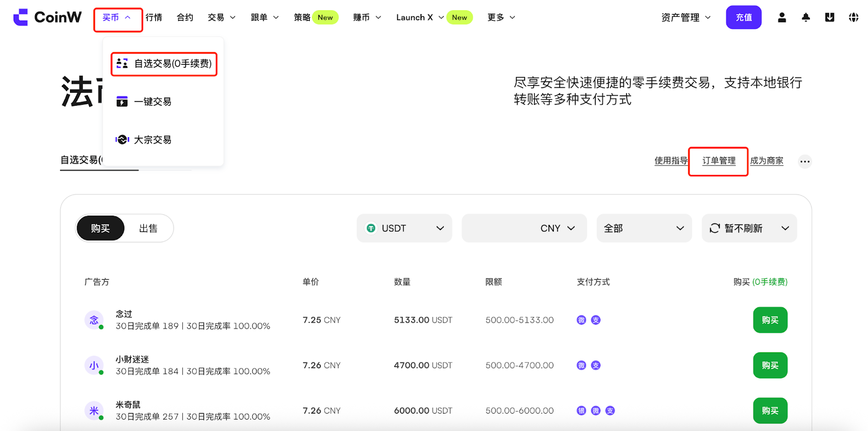
Task: Click the 5133.00 USDT quantity
Action: [x=423, y=320]
